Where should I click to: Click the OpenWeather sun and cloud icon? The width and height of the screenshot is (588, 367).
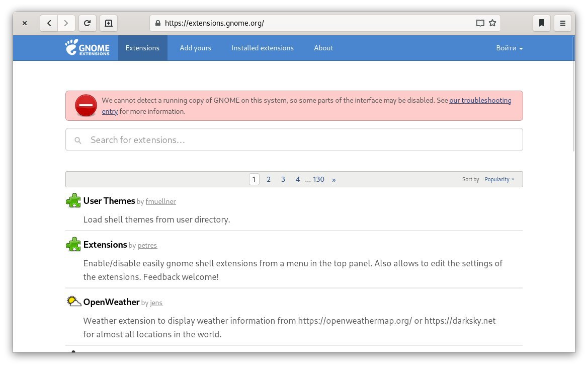pos(74,302)
